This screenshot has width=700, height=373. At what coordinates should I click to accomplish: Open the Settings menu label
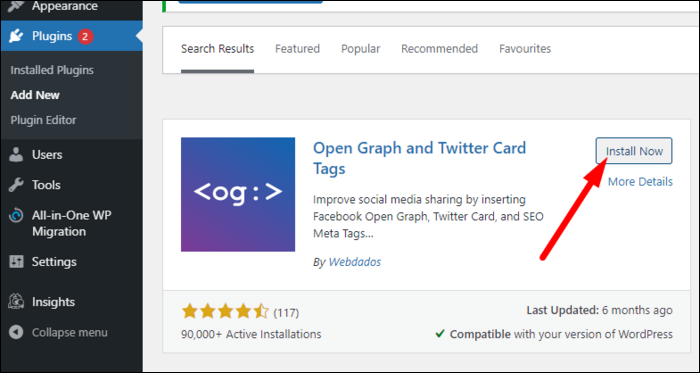[54, 261]
